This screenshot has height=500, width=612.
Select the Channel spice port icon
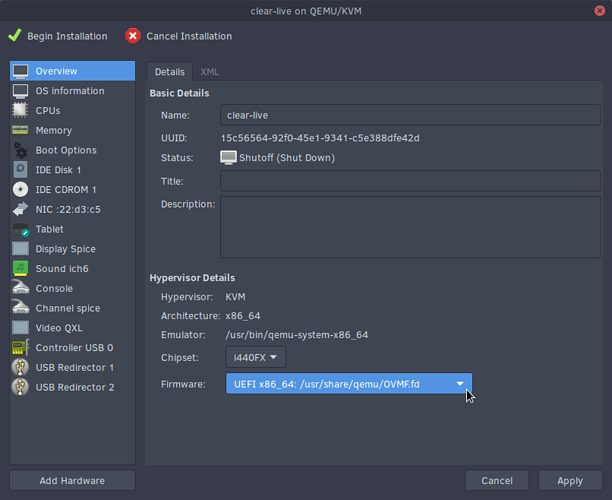point(20,308)
